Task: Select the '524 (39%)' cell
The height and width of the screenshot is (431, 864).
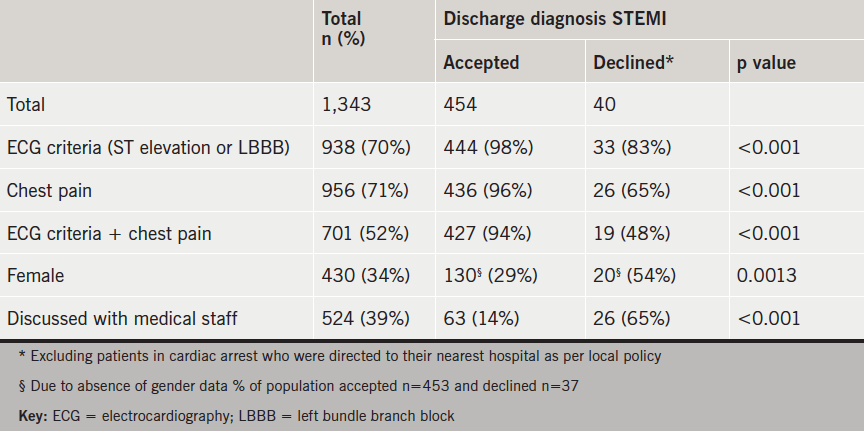Action: (366, 319)
